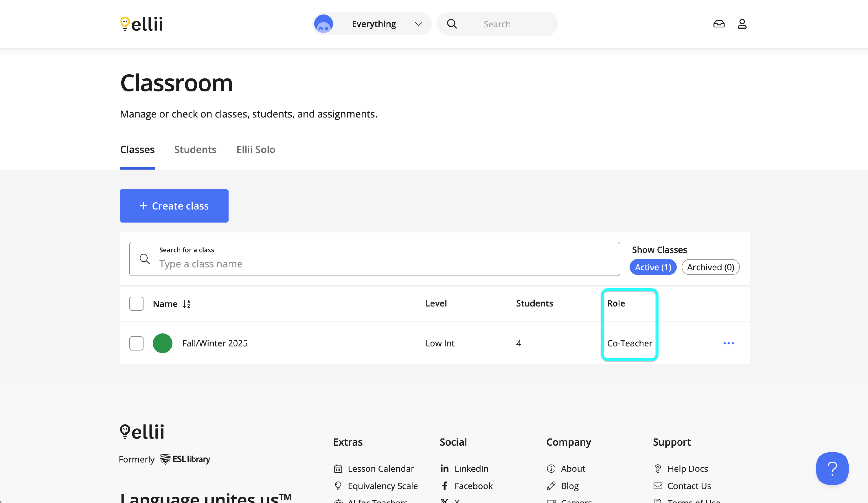Viewport: 868px width, 503px height.
Task: Tick the Fall/Winter 2025 row checkbox
Action: coord(136,344)
